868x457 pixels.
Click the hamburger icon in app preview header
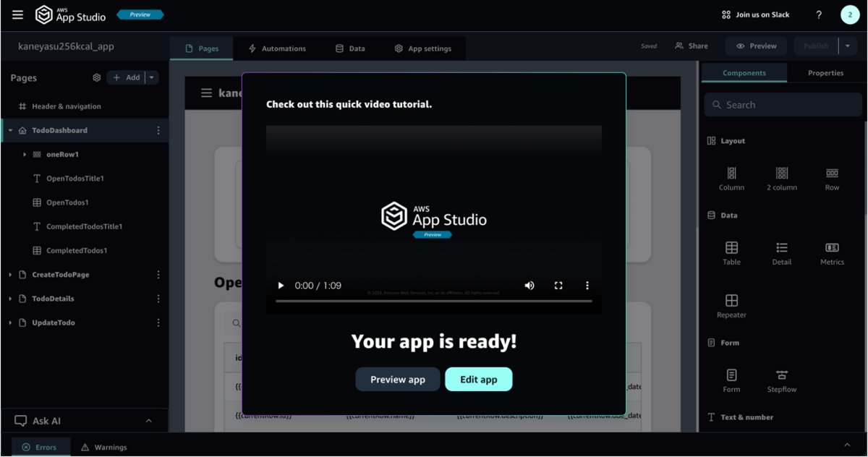(206, 93)
